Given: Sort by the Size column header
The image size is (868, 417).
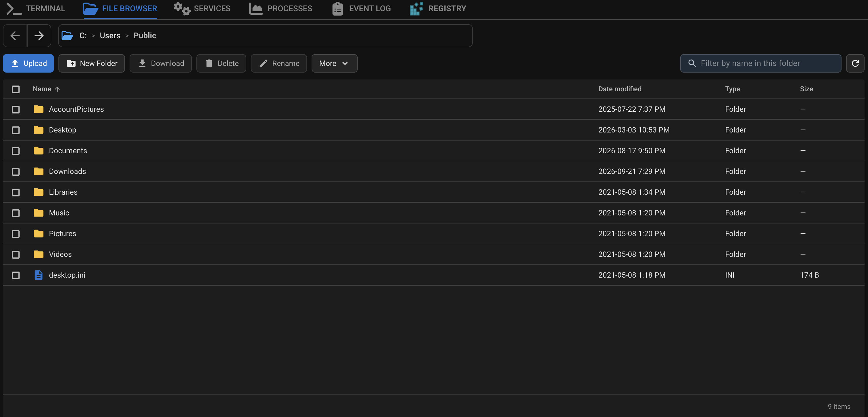Looking at the screenshot, I should [x=806, y=89].
